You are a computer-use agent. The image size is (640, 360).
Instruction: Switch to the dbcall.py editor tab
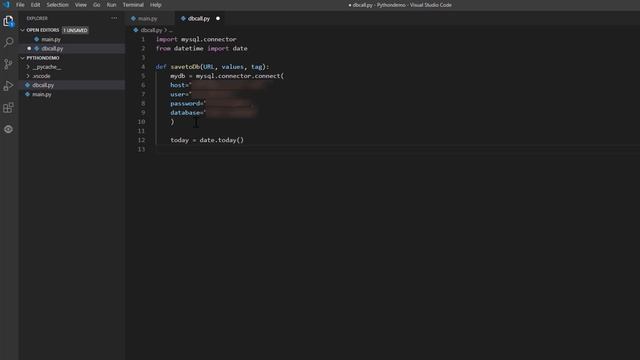[x=200, y=18]
